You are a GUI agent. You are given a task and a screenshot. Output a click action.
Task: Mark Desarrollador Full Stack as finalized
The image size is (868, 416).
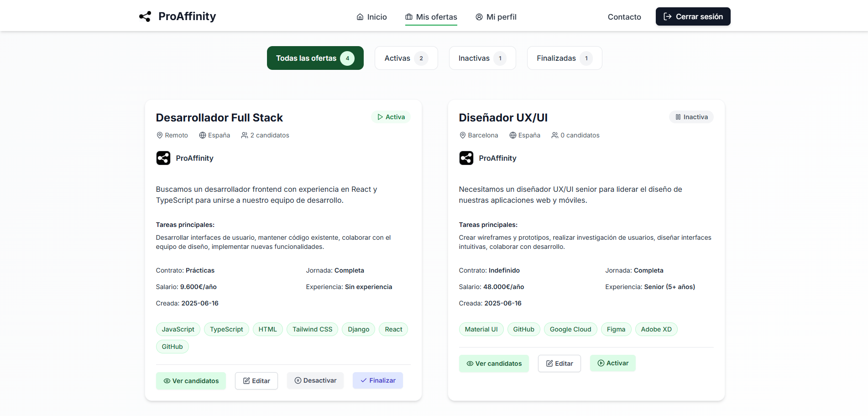coord(377,380)
